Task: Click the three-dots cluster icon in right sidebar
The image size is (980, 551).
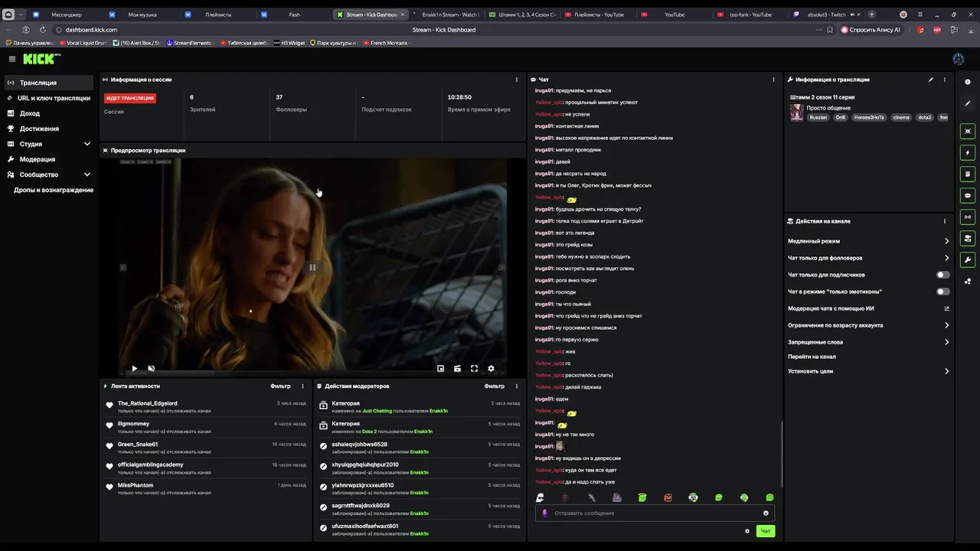Action: (968, 281)
